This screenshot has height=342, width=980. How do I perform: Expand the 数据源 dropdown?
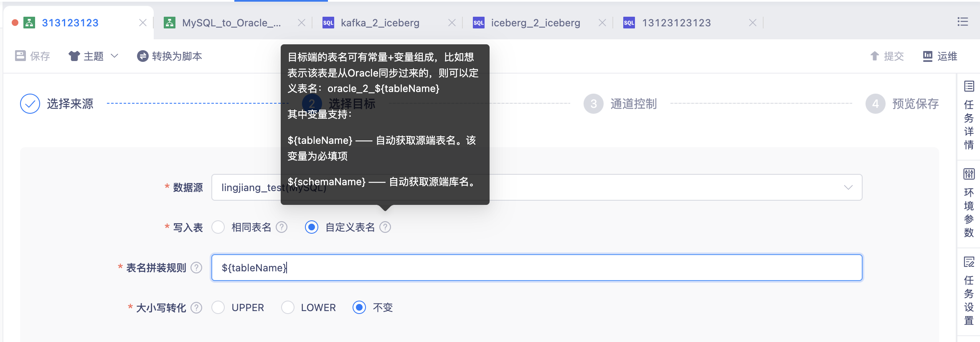(x=537, y=187)
